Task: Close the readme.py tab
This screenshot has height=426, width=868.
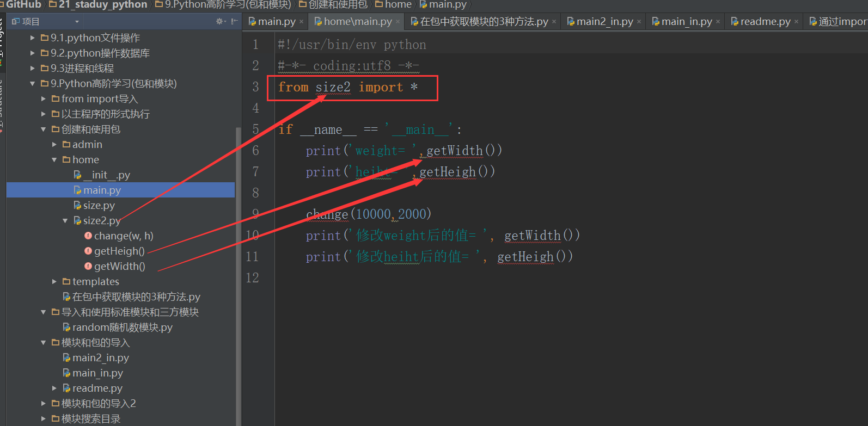Action: pyautogui.click(x=796, y=22)
